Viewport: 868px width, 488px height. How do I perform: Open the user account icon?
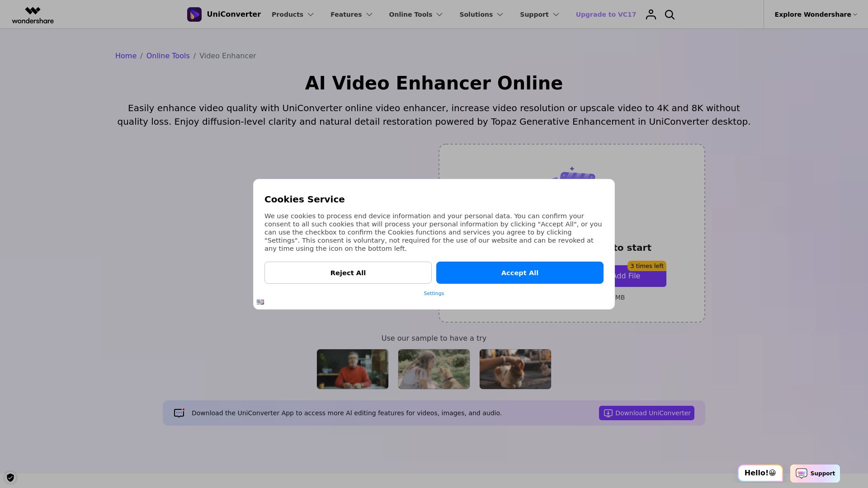651,14
